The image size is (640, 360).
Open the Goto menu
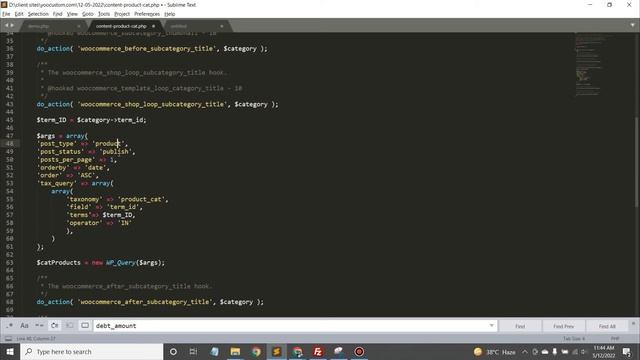[88, 14]
